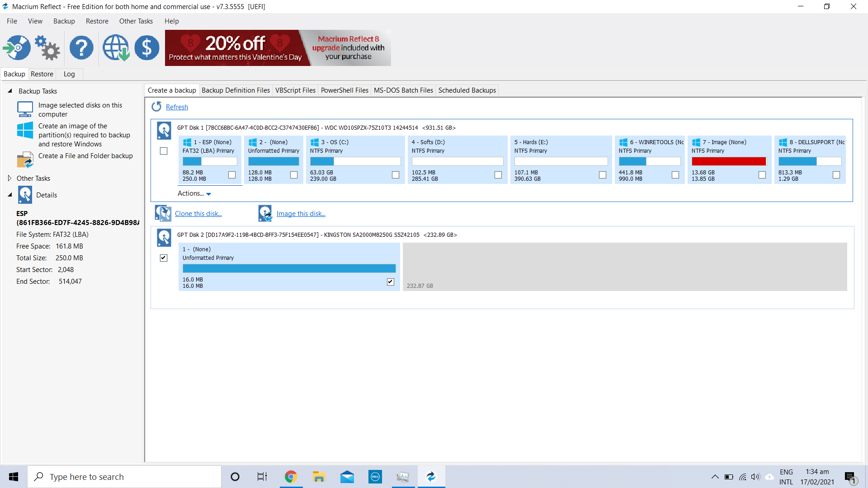Click the red Image partition usage bar
The image size is (868, 488).
pyautogui.click(x=729, y=161)
